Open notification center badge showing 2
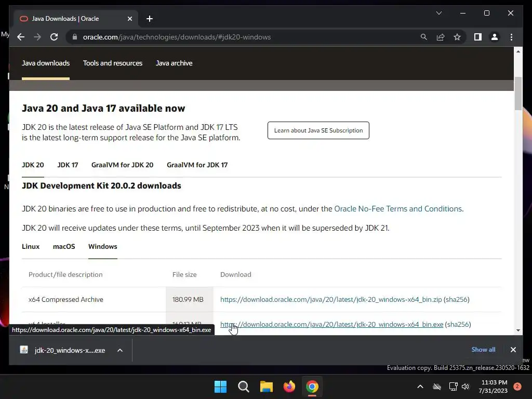 point(517,387)
